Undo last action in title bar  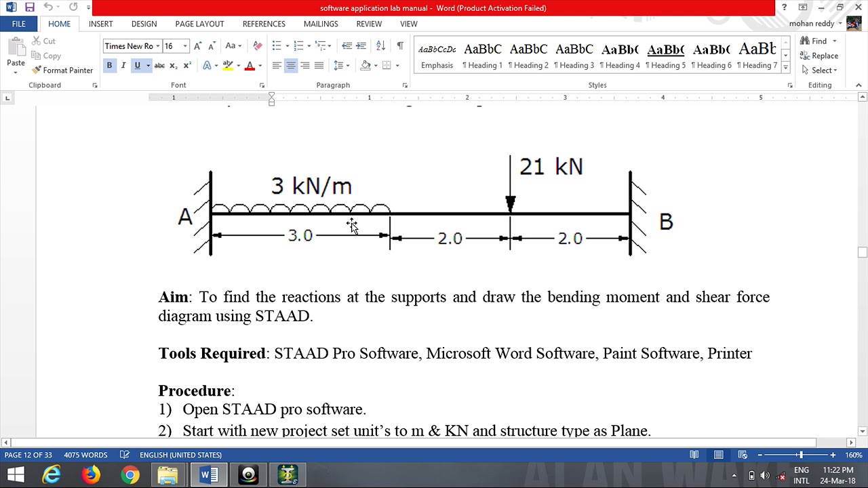[48, 7]
